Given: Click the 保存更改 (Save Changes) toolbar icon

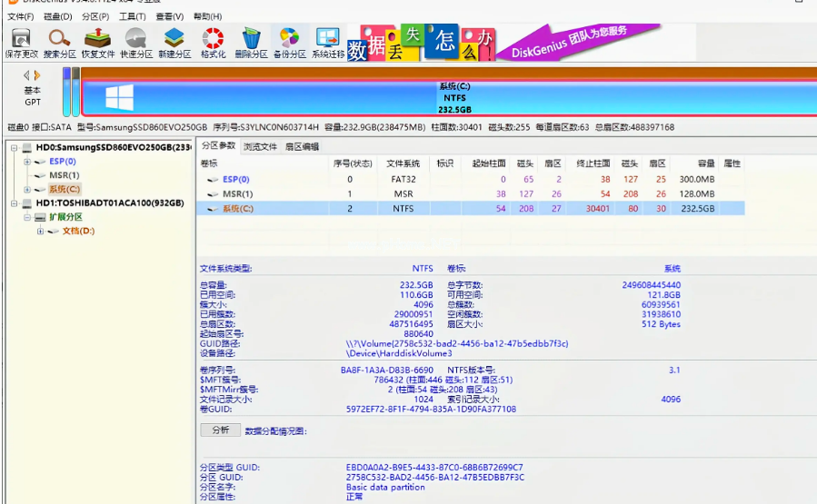Looking at the screenshot, I should [21, 42].
